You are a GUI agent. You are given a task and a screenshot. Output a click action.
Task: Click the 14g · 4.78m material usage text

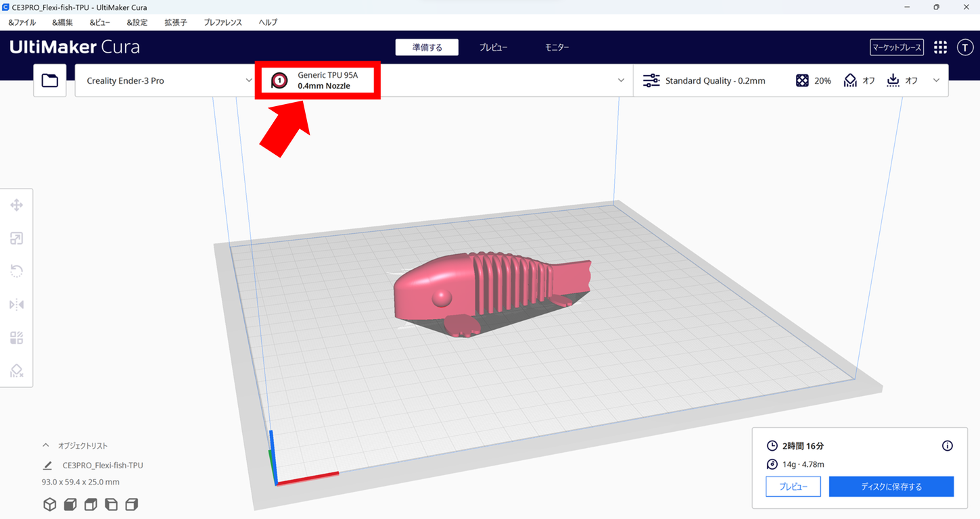(x=803, y=464)
